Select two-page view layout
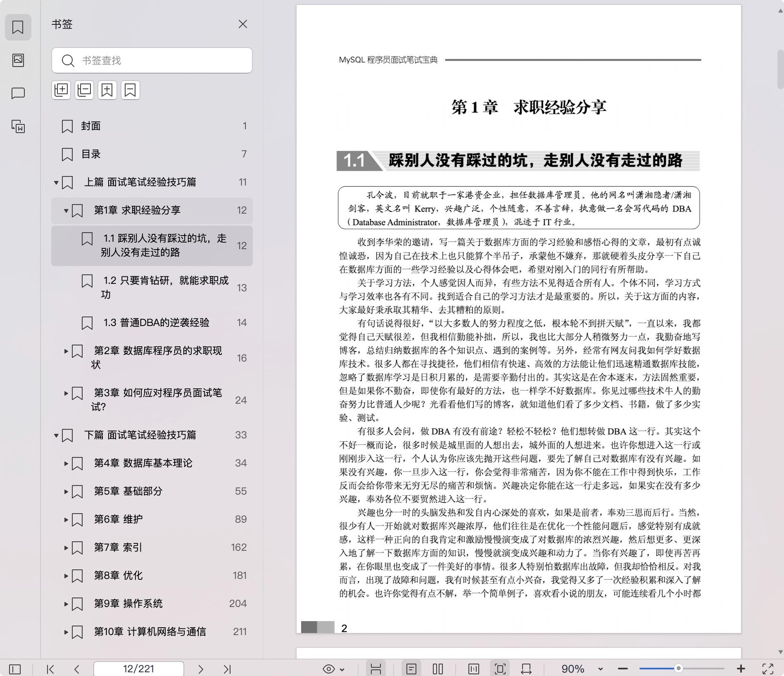 pos(438,669)
